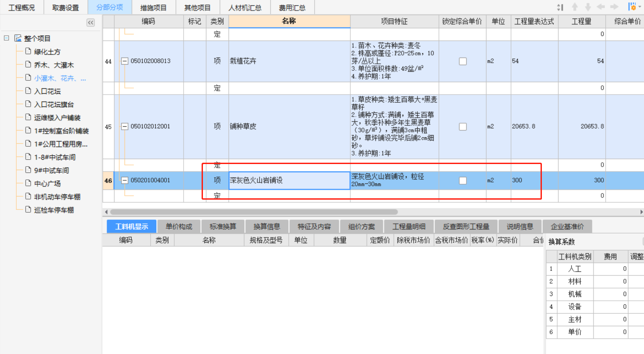Image resolution: width=644 pixels, height=354 pixels.
Task: Collapse the sidebar with the double-chevron button
Action: [x=91, y=22]
